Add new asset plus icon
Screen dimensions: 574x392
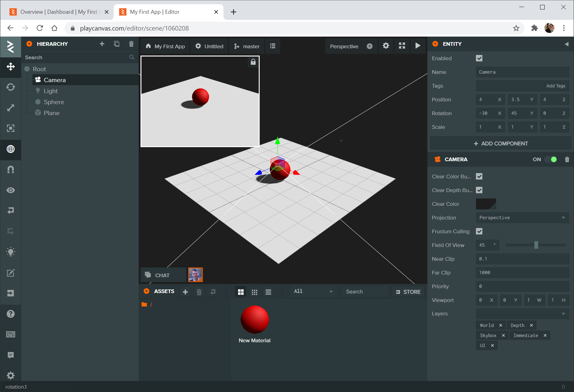click(x=185, y=292)
